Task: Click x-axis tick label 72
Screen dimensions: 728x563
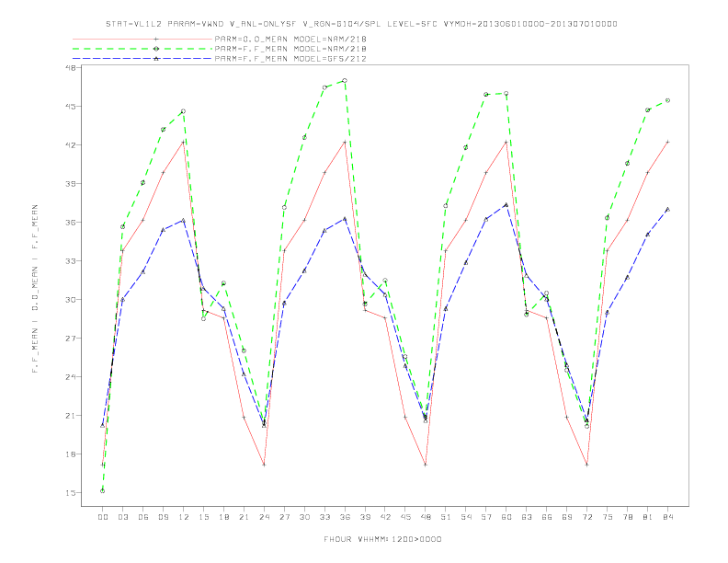Action: [586, 517]
